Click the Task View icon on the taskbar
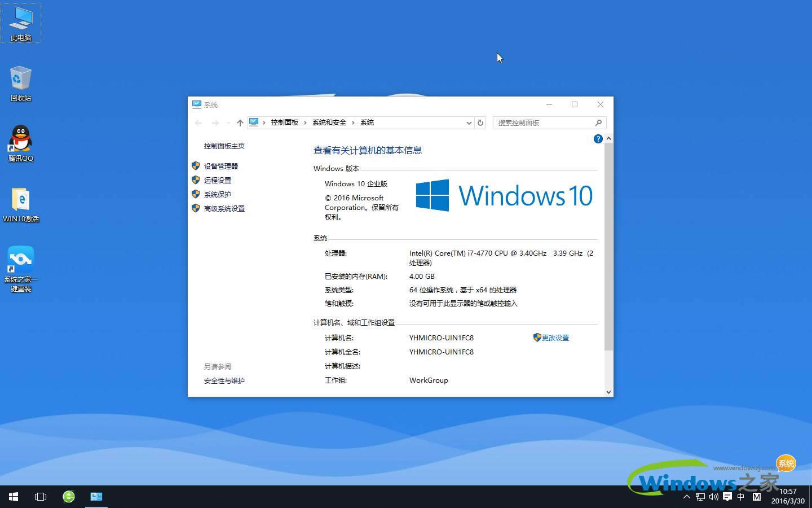Screen dimensions: 812x508 pos(40,497)
